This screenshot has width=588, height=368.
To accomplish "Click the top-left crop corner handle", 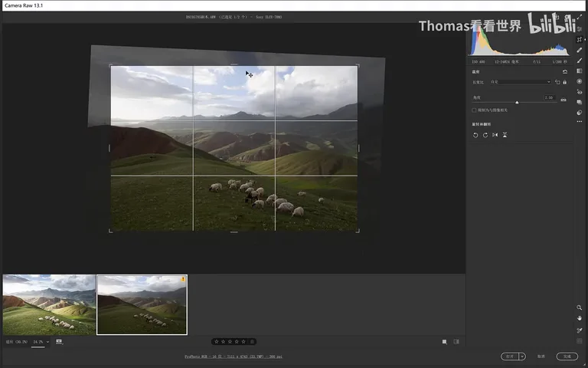I will tap(110, 66).
